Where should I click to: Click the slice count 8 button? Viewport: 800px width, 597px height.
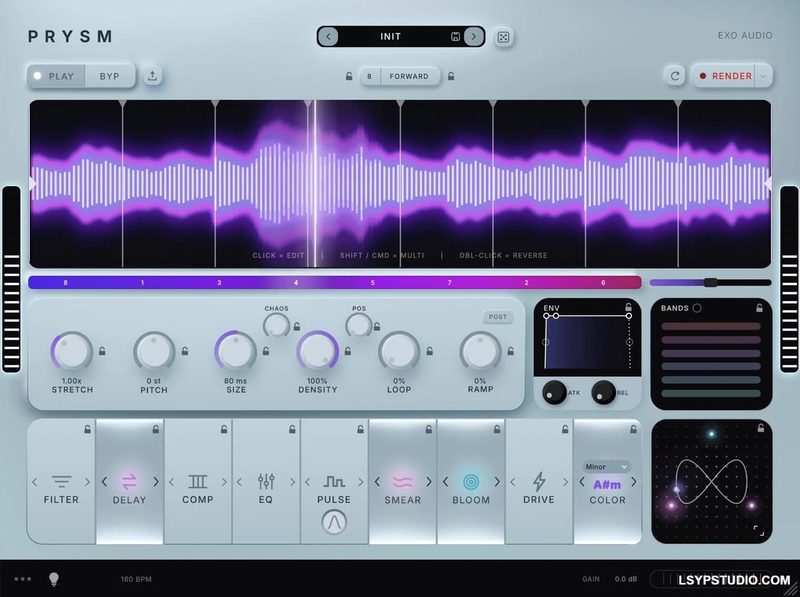point(370,76)
